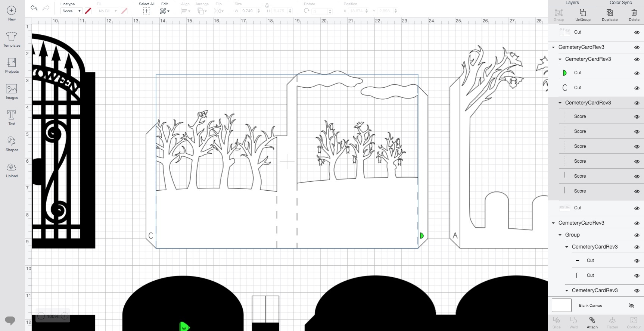The image size is (644, 331).
Task: Hide the Cut layer with letter C thumbnail
Action: pos(637,88)
